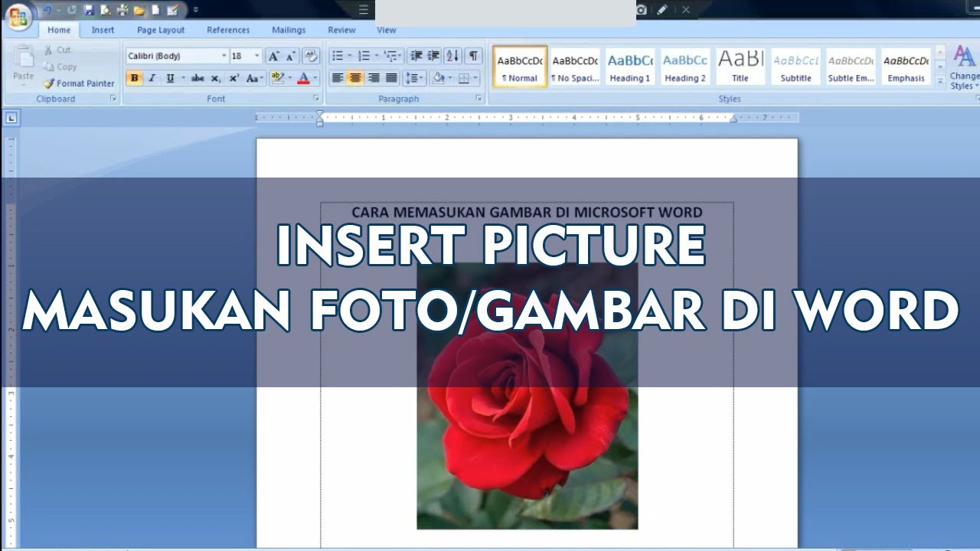Clear formatting with the eraser icon
Image resolution: width=980 pixels, height=551 pixels.
[311, 56]
